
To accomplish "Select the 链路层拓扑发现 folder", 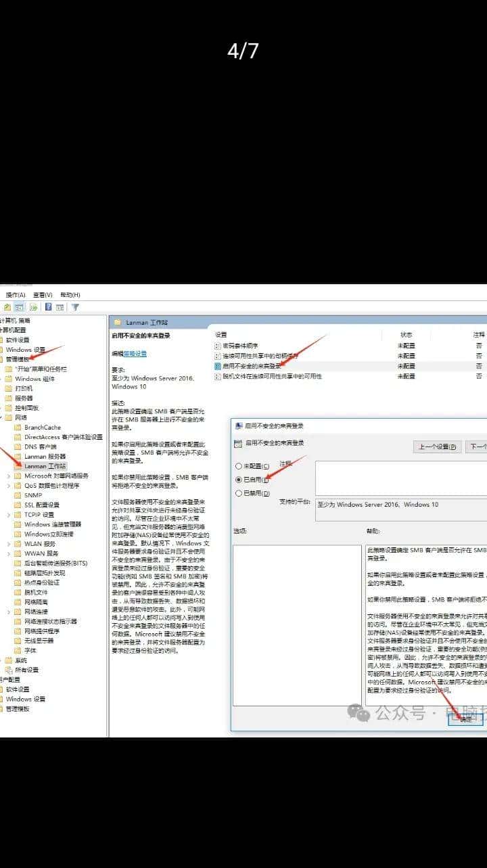I will click(45, 572).
